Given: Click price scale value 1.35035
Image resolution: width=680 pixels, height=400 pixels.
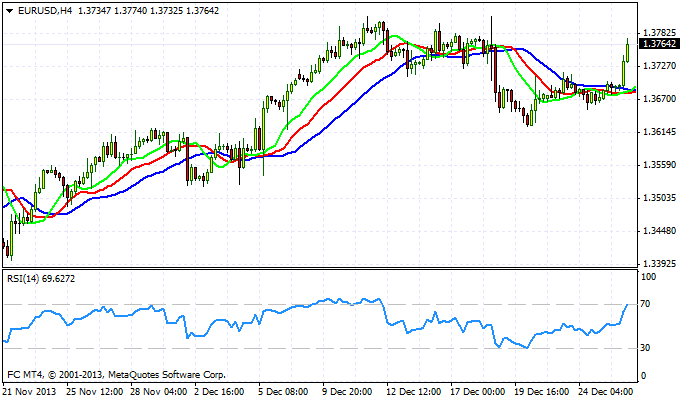Looking at the screenshot, I should 660,198.
